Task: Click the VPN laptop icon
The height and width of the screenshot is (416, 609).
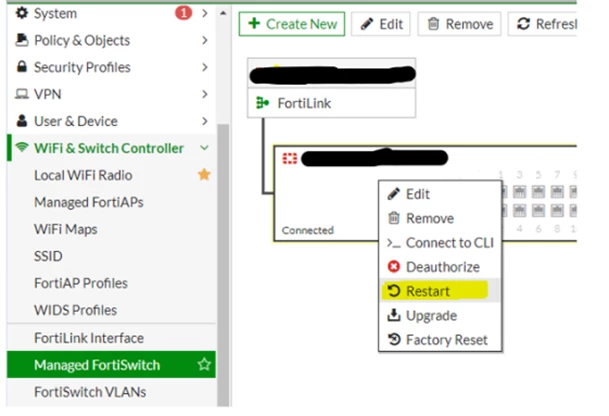Action: pos(22,94)
